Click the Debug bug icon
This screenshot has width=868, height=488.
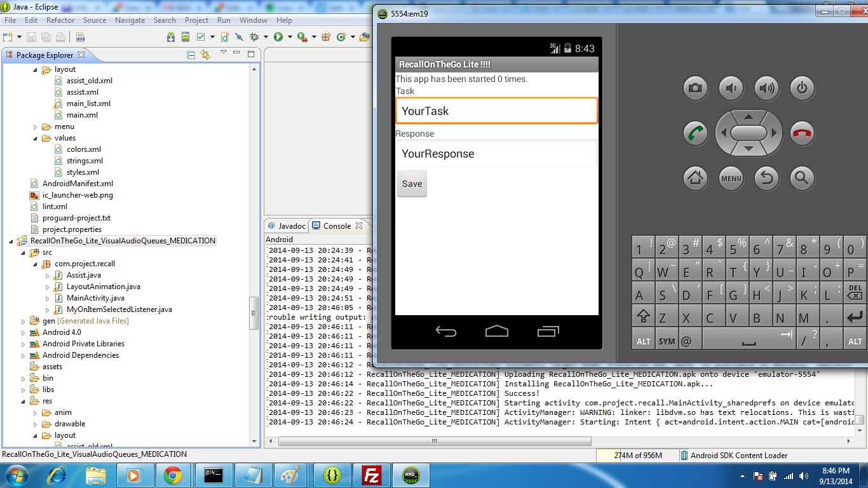pos(254,37)
